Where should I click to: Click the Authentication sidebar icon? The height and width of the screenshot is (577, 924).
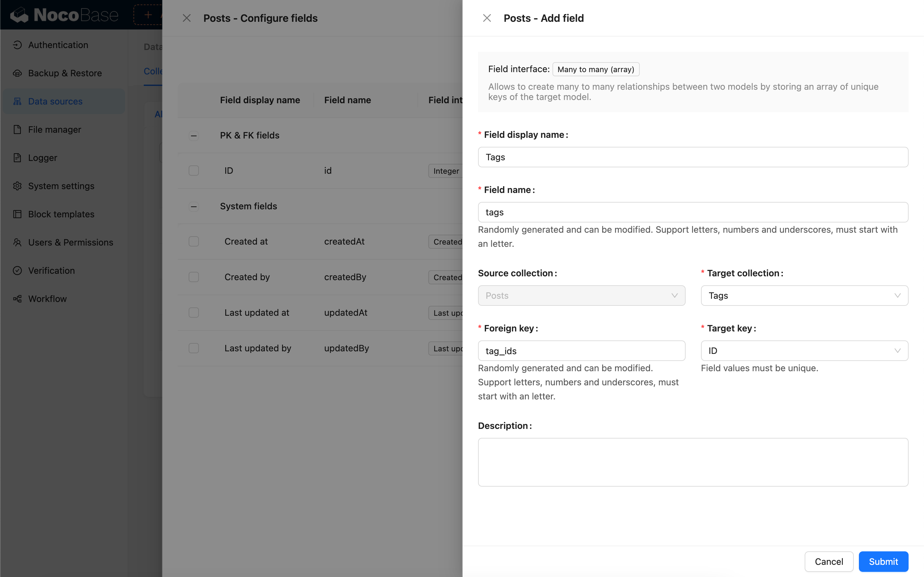pyautogui.click(x=17, y=45)
